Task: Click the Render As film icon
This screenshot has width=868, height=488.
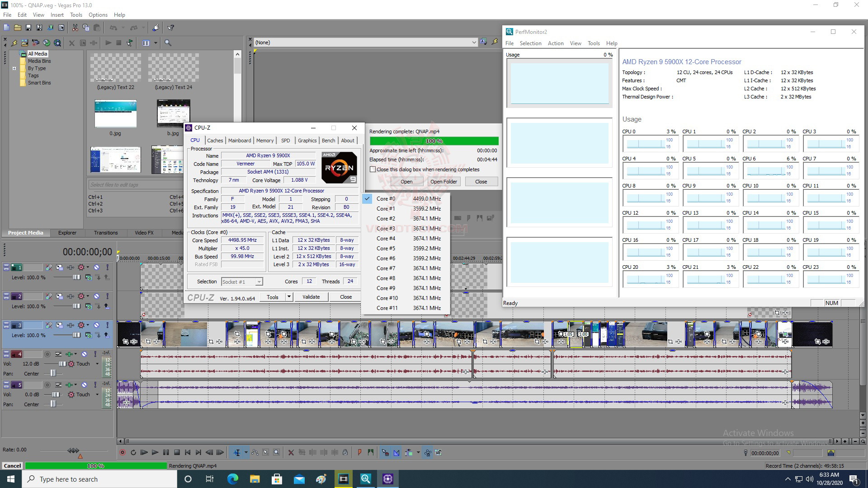Action: [x=50, y=28]
